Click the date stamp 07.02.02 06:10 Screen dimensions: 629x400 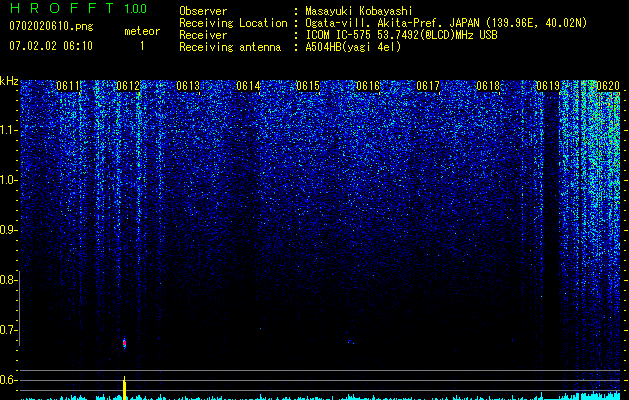(51, 46)
